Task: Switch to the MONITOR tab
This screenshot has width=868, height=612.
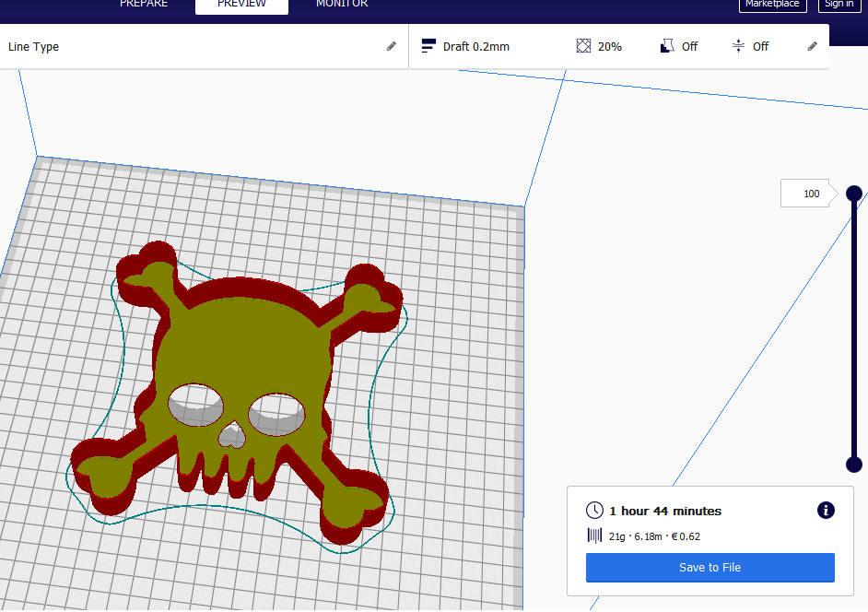Action: (x=341, y=6)
